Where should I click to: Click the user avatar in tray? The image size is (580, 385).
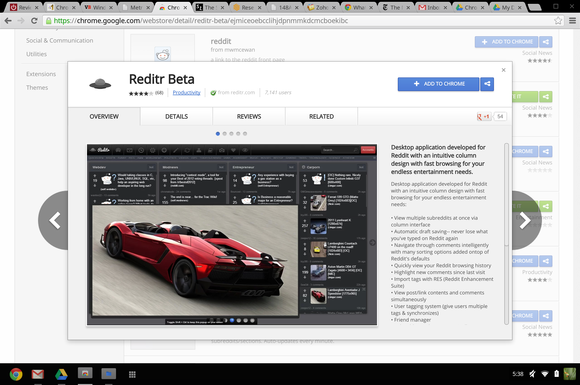570,374
